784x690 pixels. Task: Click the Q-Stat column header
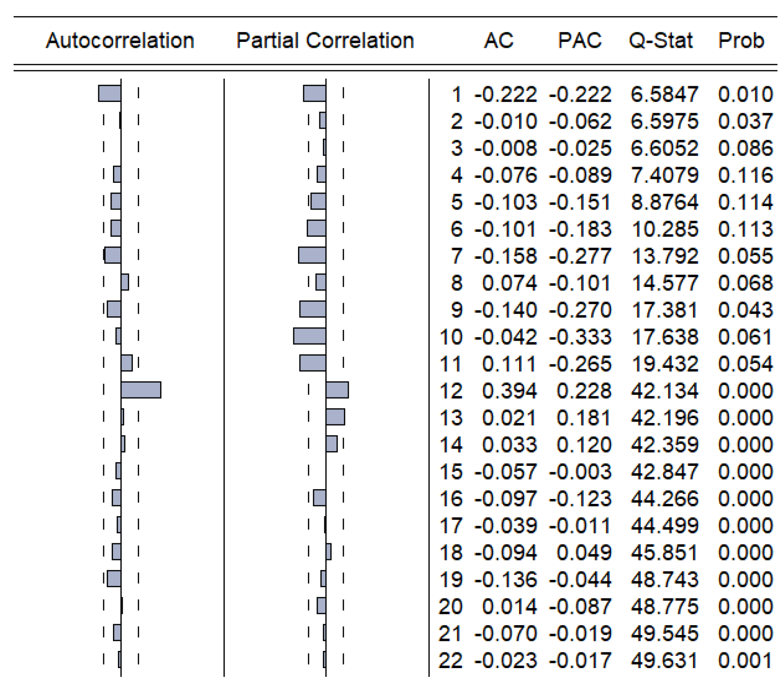661,40
